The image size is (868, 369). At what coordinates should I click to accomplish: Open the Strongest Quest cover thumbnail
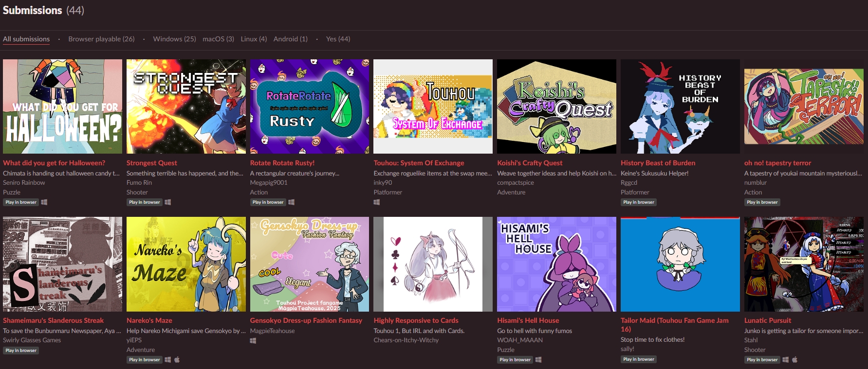pyautogui.click(x=186, y=106)
